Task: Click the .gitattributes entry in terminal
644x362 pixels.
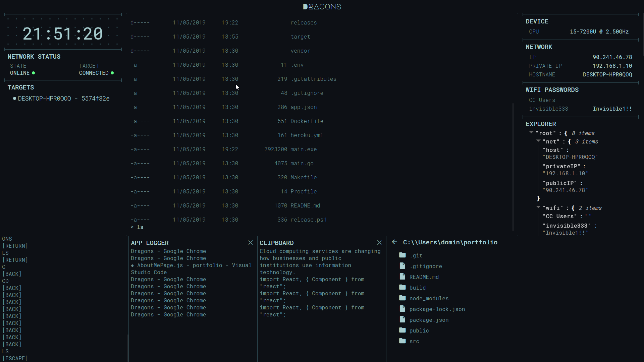Action: click(313, 79)
